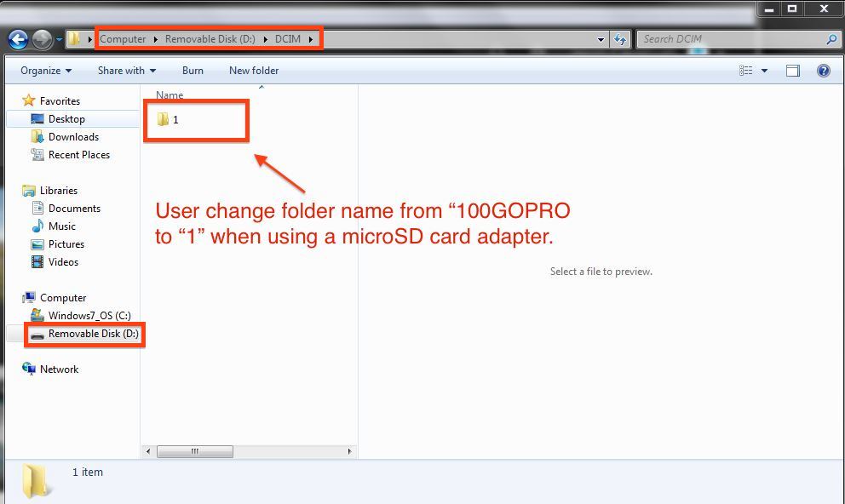
Task: Click the Removable Disk drive icon in sidebar
Action: (x=37, y=335)
